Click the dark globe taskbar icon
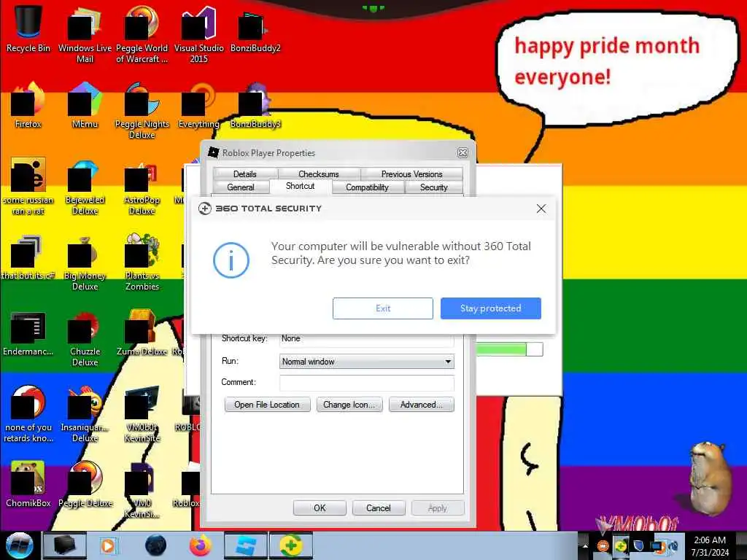747x560 pixels. click(156, 545)
